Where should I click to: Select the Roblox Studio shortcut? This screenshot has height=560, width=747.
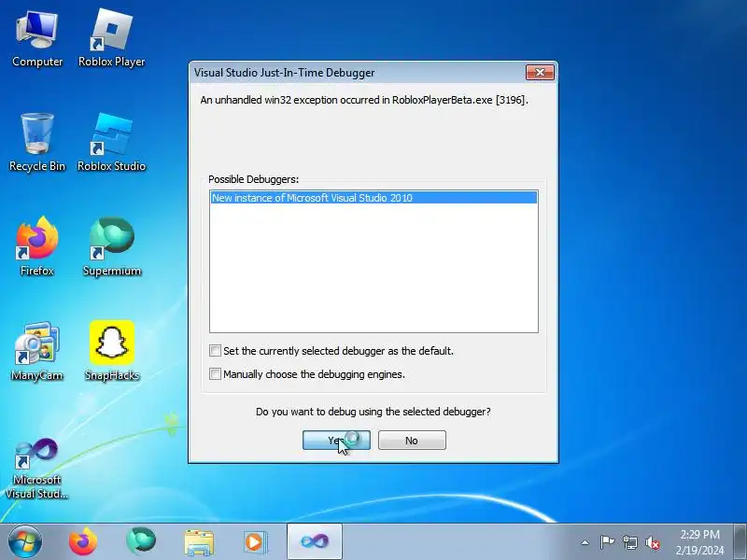(x=111, y=143)
